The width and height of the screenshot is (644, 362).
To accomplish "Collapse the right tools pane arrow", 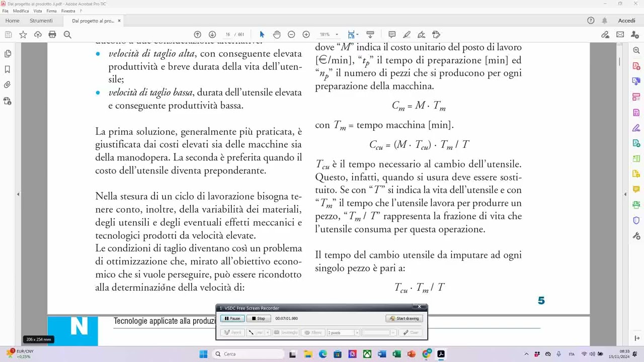I will pyautogui.click(x=625, y=194).
